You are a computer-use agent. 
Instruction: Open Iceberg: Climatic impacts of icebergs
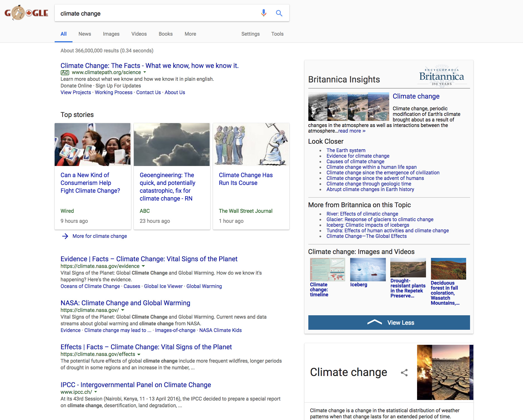(368, 225)
